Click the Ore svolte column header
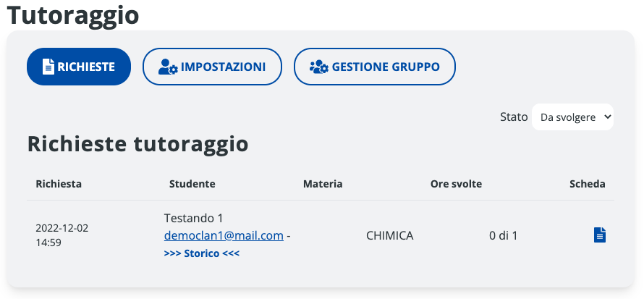Image resolution: width=644 pixels, height=299 pixels. click(456, 184)
